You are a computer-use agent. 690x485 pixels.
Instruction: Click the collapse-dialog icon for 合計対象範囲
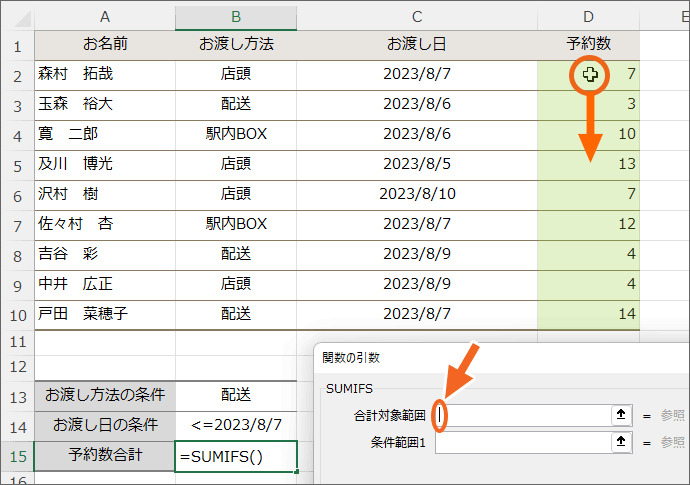pyautogui.click(x=621, y=415)
